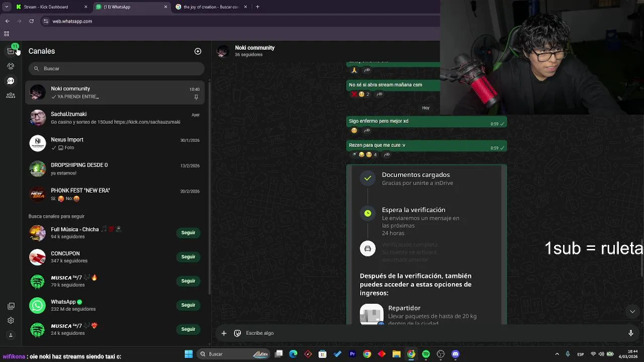Follow the WhatsApp official channel
Viewport: 644px width, 362px height.
click(188, 305)
